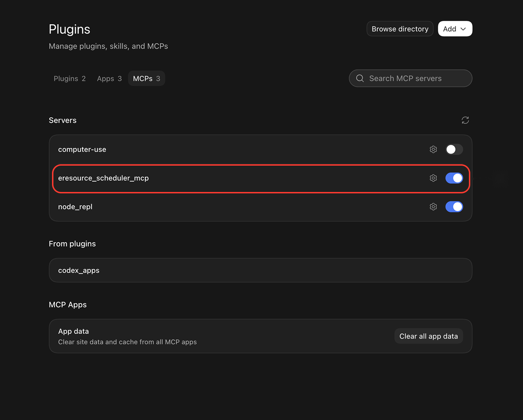Image resolution: width=523 pixels, height=420 pixels.
Task: Select the MCPs tab
Action: [147, 79]
